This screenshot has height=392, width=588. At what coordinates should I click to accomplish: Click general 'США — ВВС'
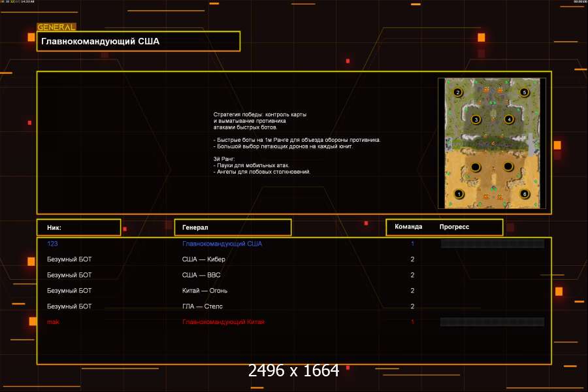201,275
